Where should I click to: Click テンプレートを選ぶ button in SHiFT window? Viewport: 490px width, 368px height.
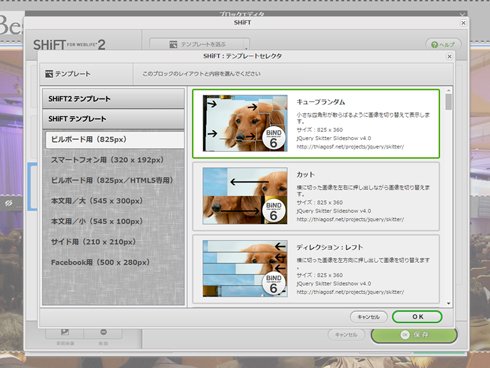click(x=199, y=44)
